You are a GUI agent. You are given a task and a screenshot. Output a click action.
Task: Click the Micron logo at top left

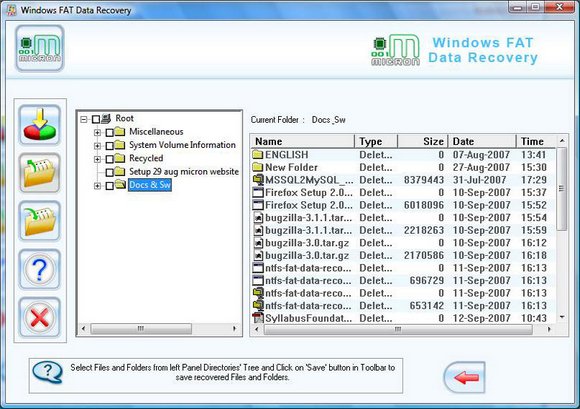[x=40, y=48]
